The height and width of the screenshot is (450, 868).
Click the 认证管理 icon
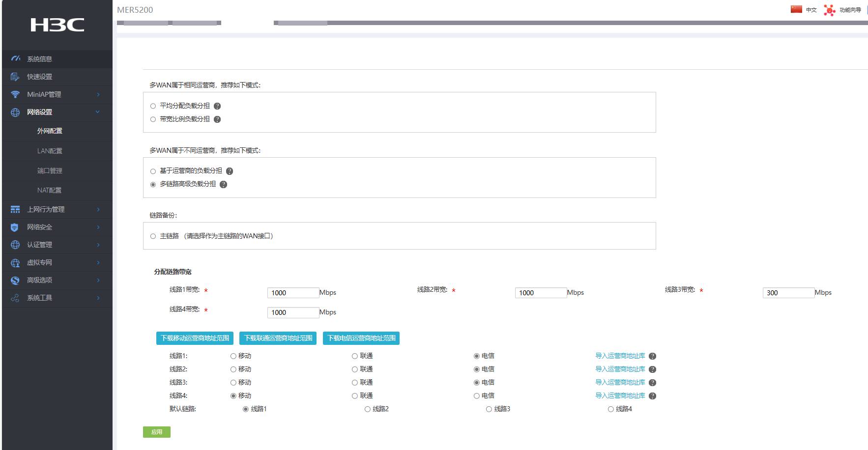(15, 245)
